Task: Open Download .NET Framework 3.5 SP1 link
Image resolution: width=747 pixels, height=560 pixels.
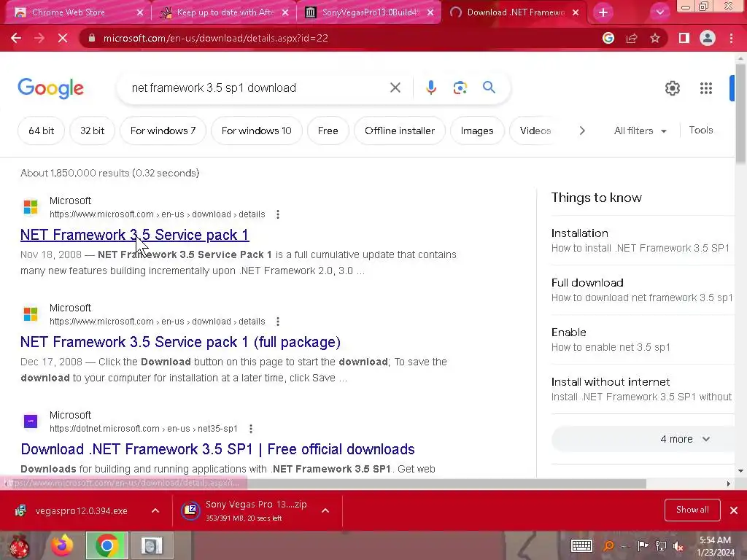Action: pyautogui.click(x=217, y=449)
